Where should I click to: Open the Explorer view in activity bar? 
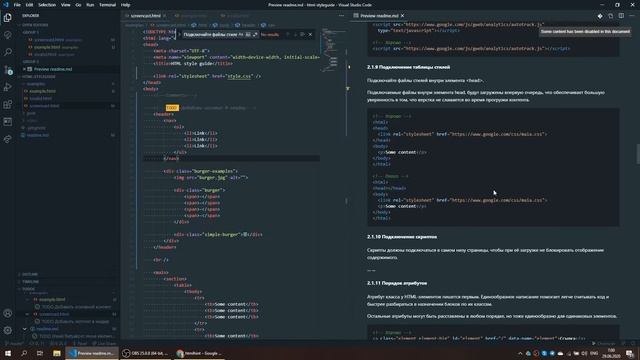7,18
